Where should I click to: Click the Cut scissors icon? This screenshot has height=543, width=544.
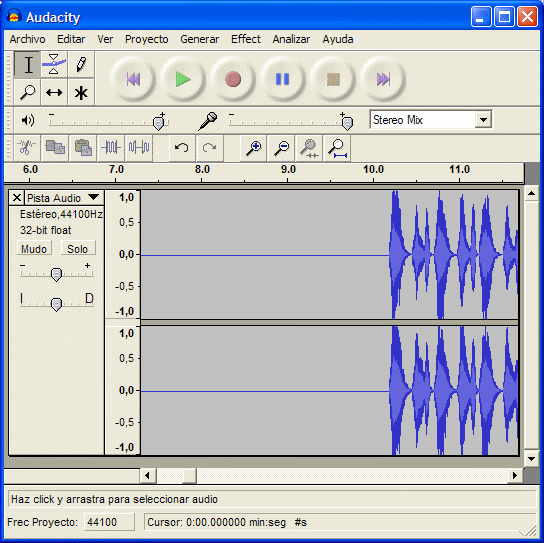26,148
